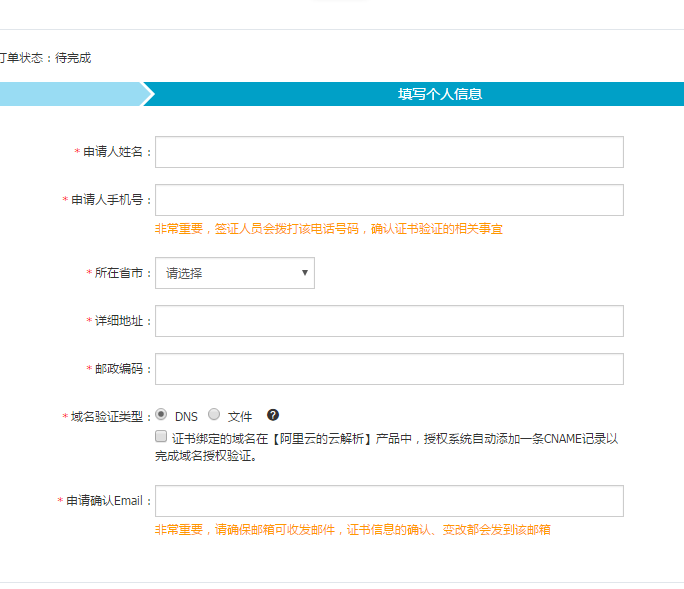Screen dimensions: 684x589
Task: Enable automatic CNAME record checkbox
Action: (162, 437)
